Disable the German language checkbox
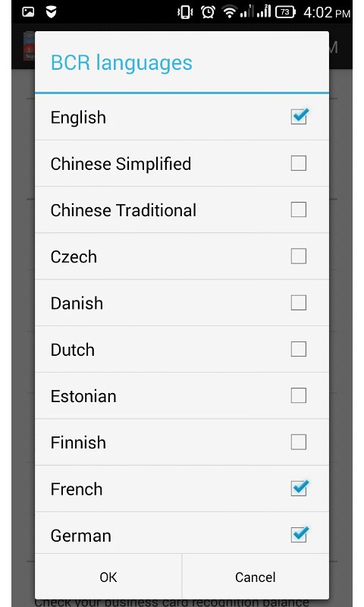 coord(300,535)
